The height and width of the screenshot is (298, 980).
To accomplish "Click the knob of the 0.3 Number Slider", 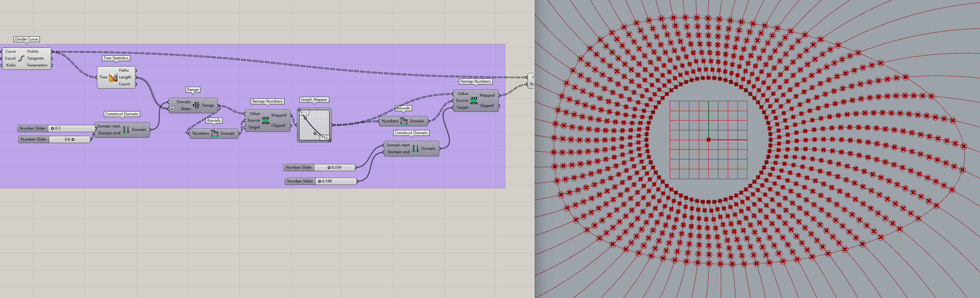I will click(52, 128).
